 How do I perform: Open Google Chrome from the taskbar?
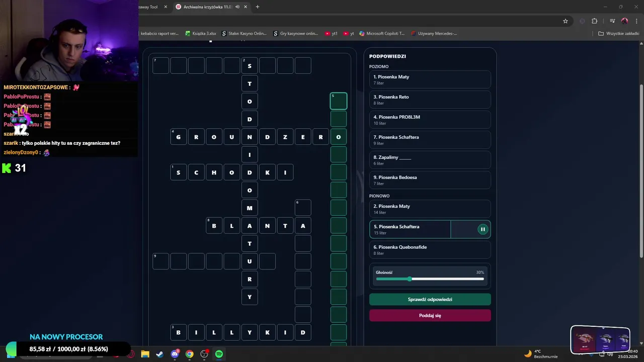click(x=189, y=354)
